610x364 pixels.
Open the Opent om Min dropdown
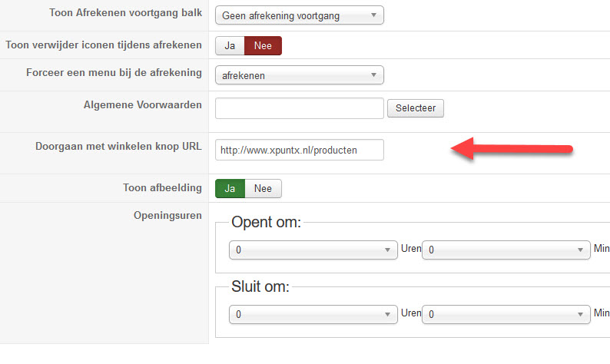pos(506,250)
